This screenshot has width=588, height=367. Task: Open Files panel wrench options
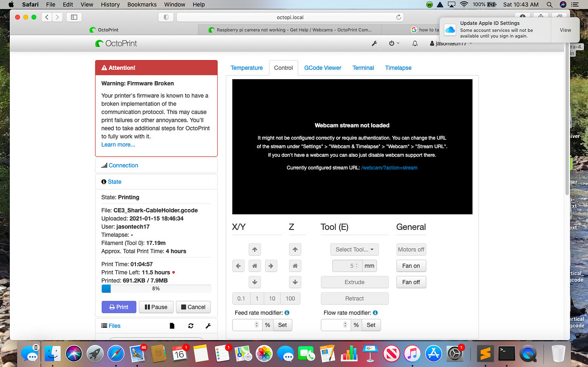point(208,326)
